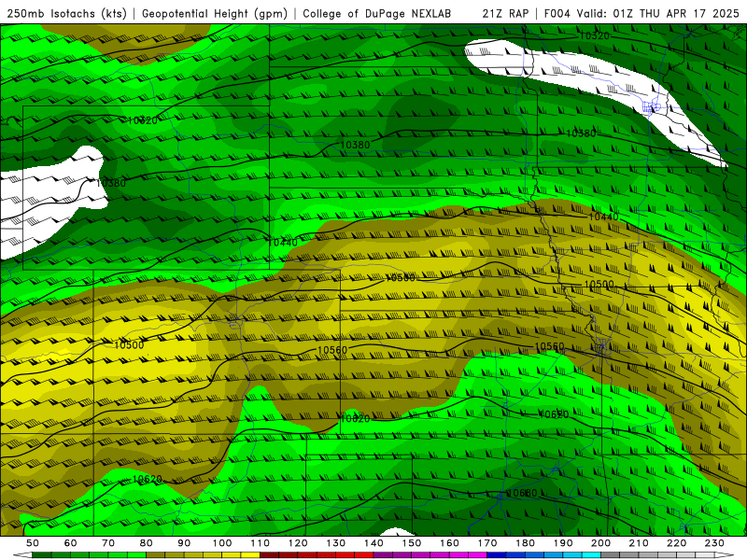Click the '200' color bar label

[x=601, y=543]
